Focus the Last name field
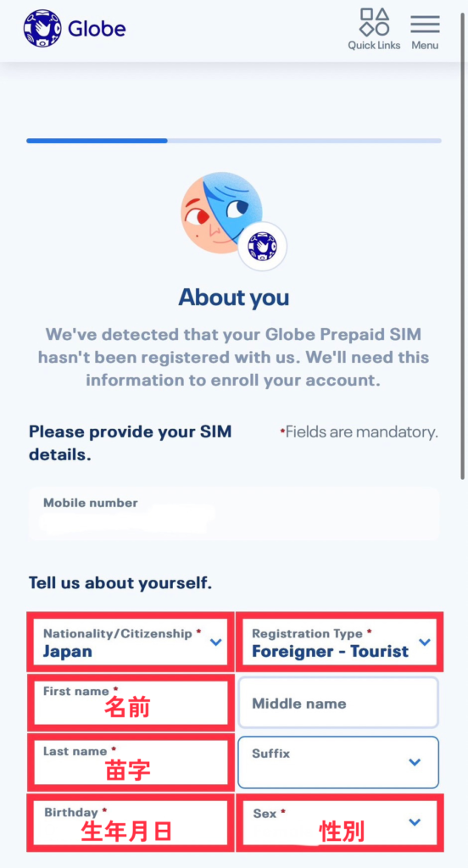Screen dimensions: 468x868 point(130,762)
